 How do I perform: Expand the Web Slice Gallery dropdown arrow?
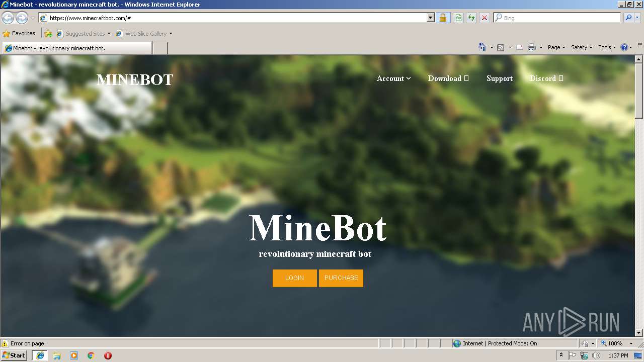coord(171,34)
